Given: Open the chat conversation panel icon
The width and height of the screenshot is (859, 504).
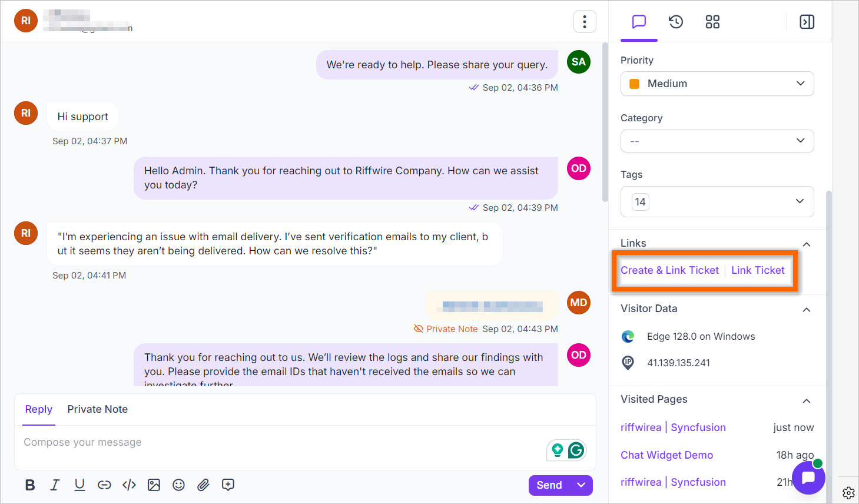Looking at the screenshot, I should 639,22.
